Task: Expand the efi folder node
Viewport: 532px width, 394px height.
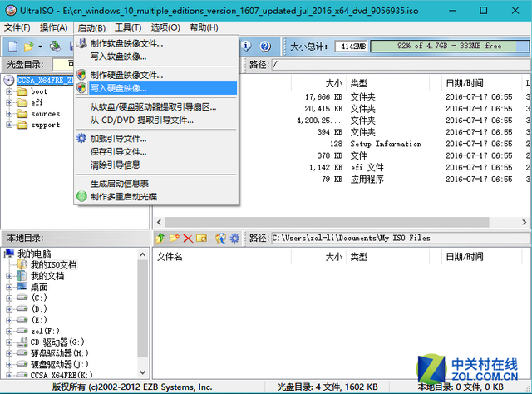Action: [x=9, y=102]
